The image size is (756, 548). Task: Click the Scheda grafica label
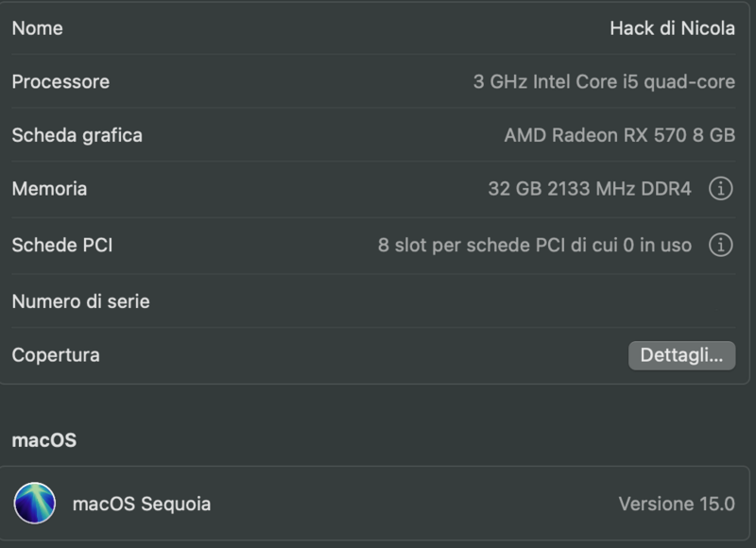[77, 135]
